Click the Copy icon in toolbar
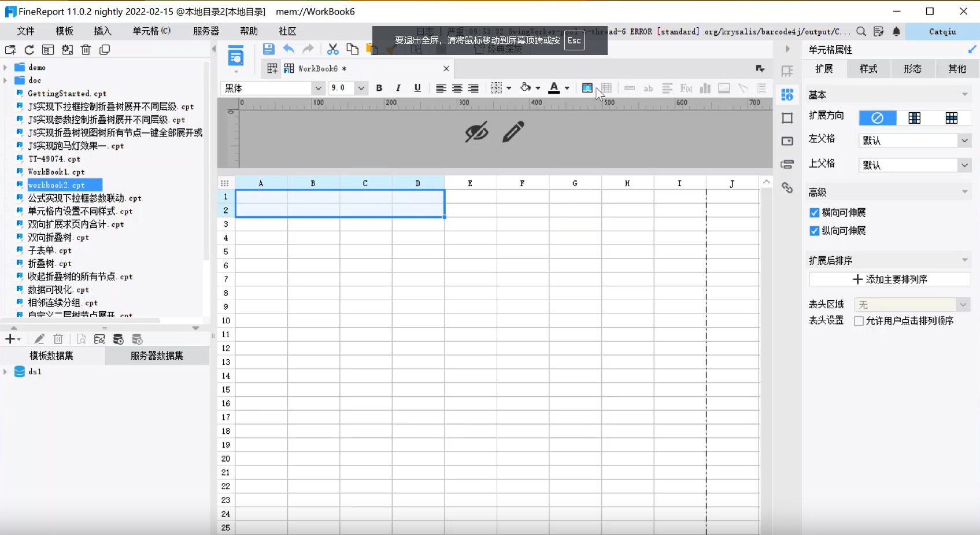 pos(352,49)
